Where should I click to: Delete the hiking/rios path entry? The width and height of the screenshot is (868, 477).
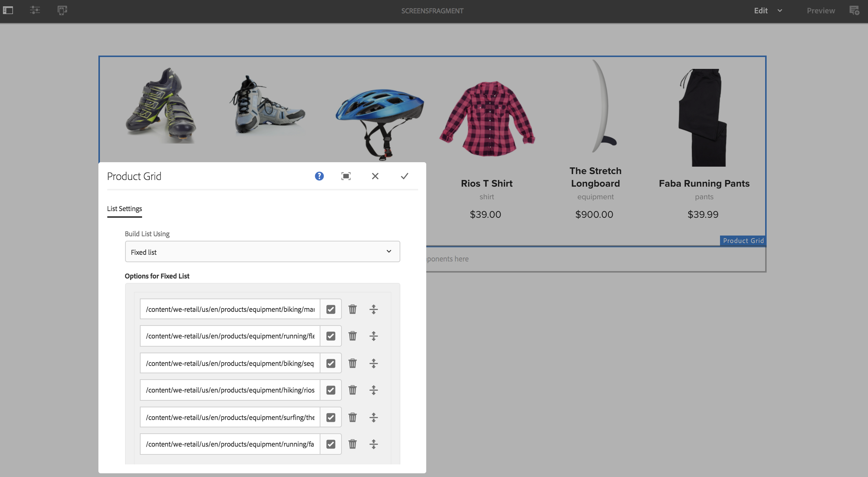click(x=353, y=390)
